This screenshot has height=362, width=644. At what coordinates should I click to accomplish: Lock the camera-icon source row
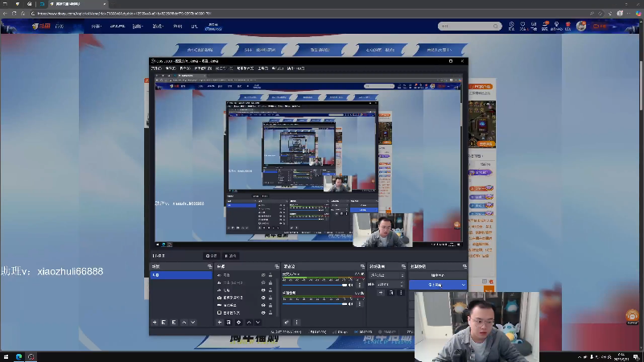[x=270, y=298]
